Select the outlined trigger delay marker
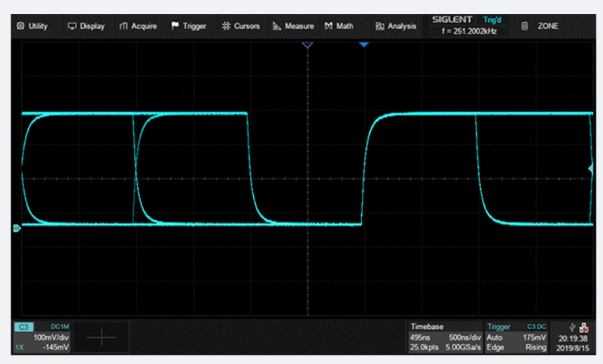The image size is (603, 364). tap(307, 45)
